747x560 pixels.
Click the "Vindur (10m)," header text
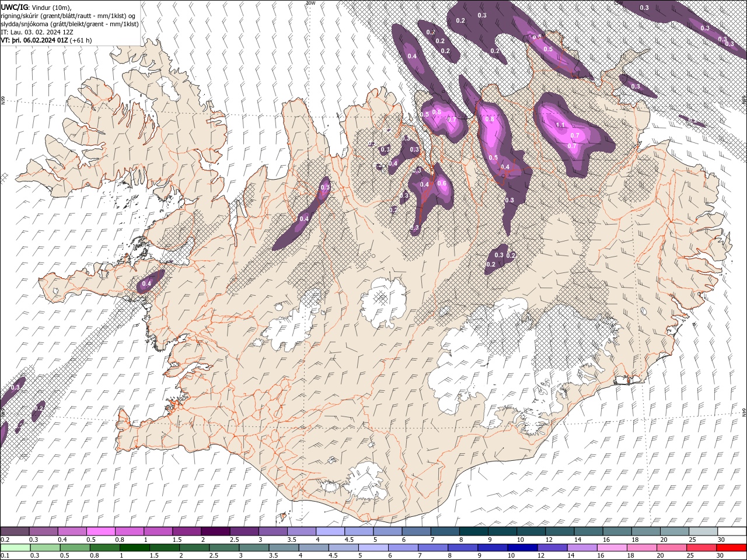click(52, 7)
